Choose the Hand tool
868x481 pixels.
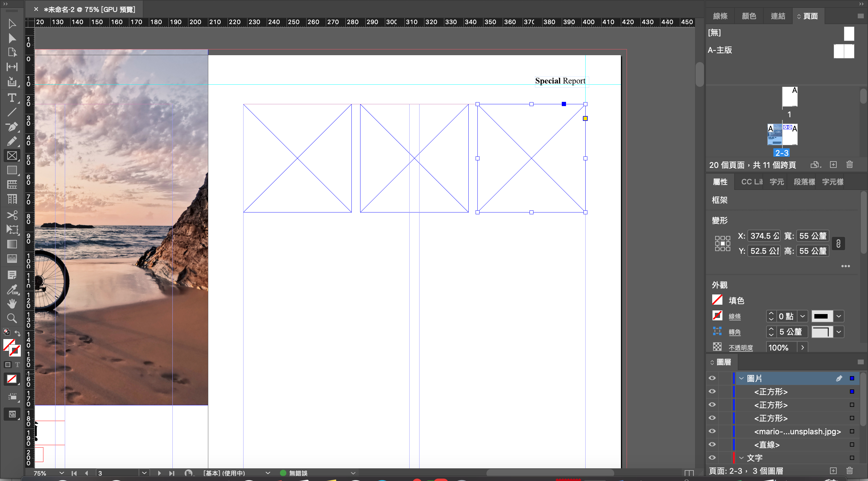(12, 303)
